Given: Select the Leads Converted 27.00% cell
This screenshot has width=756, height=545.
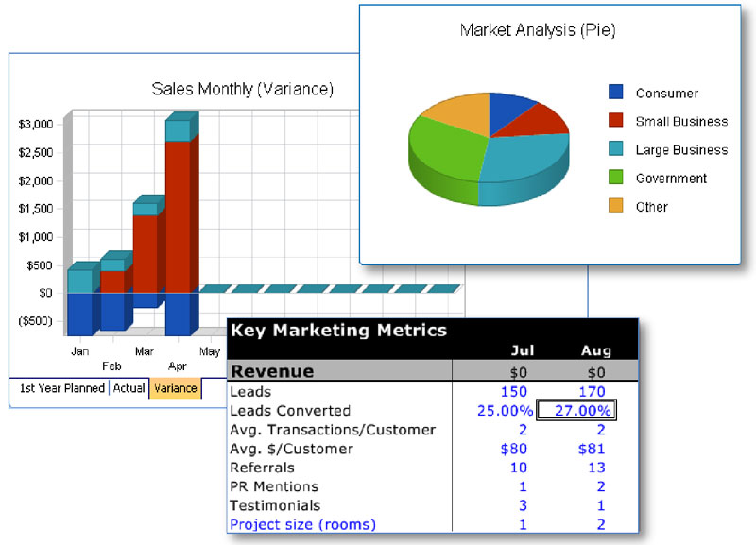Looking at the screenshot, I should pyautogui.click(x=577, y=411).
